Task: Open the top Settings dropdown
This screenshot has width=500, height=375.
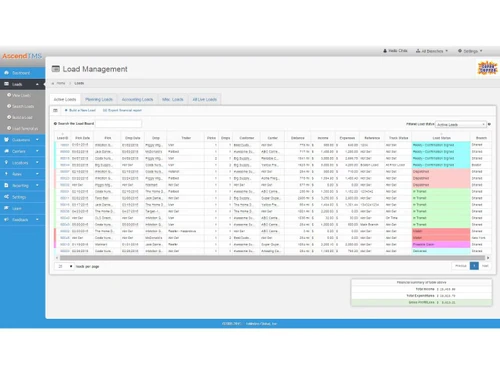Action: tap(470, 51)
